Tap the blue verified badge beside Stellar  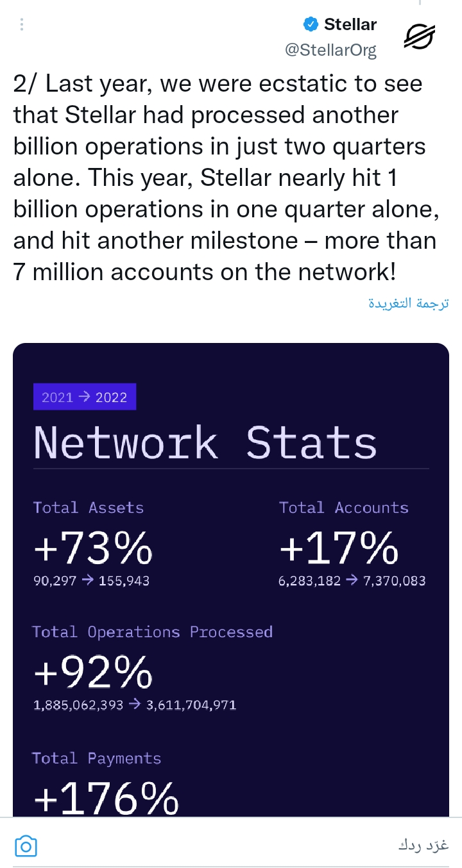tap(311, 24)
